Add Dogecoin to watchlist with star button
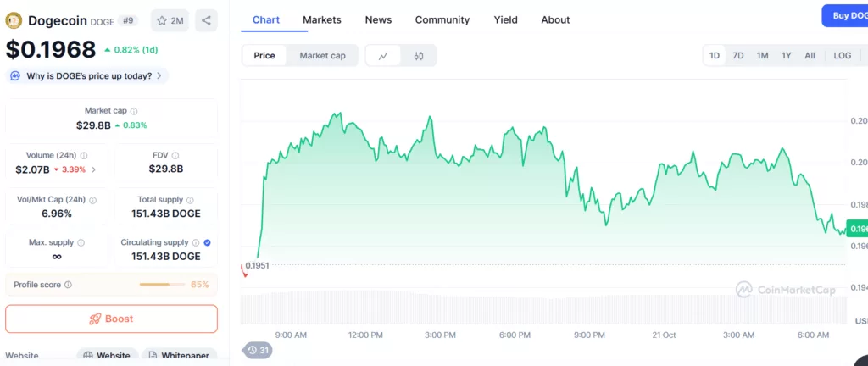The width and height of the screenshot is (868, 366). [170, 20]
